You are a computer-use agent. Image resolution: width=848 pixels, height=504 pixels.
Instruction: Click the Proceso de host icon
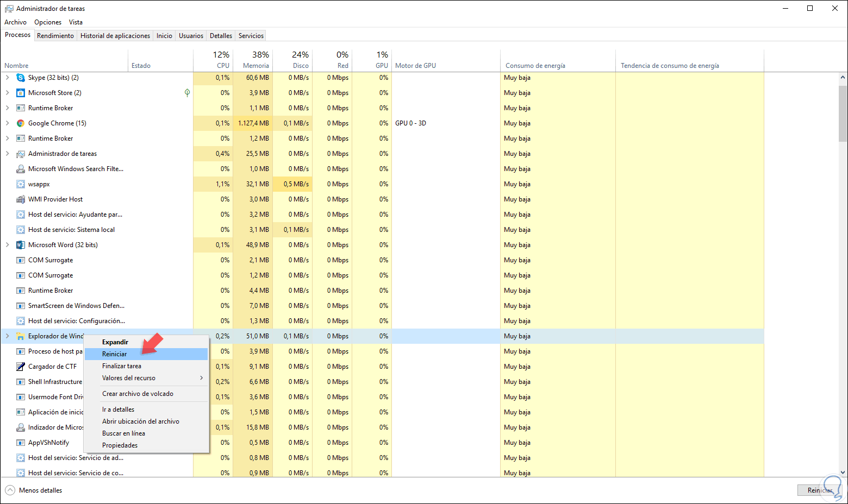pos(21,351)
